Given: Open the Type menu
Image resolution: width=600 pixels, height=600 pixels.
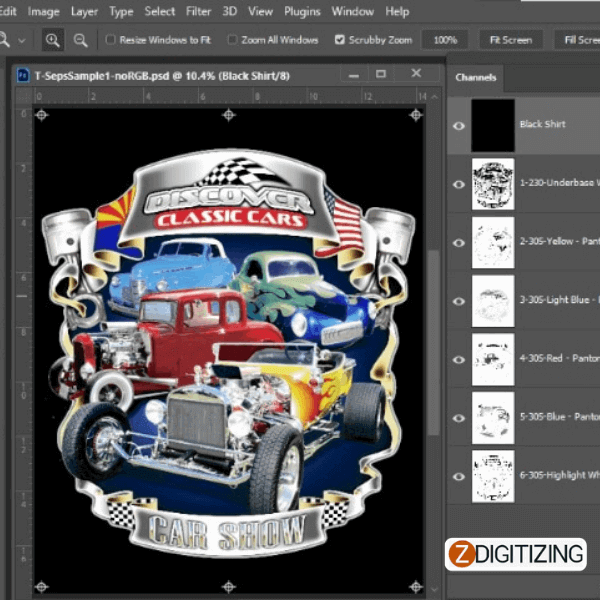Looking at the screenshot, I should (121, 12).
